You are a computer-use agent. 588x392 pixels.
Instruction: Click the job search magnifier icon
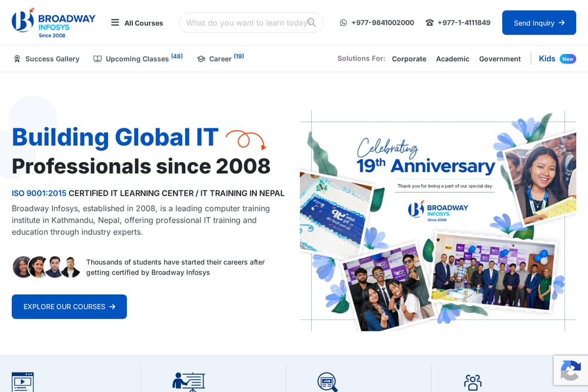[328, 382]
